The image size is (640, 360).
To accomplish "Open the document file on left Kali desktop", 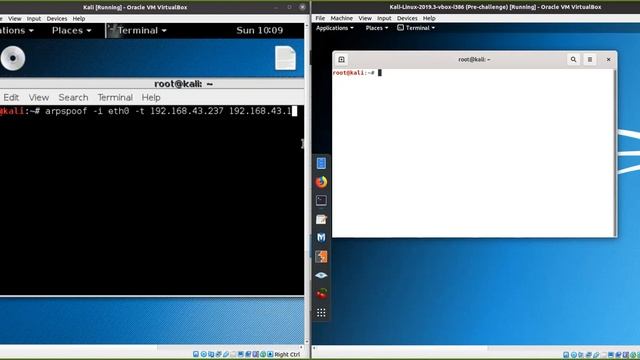I will [285, 58].
